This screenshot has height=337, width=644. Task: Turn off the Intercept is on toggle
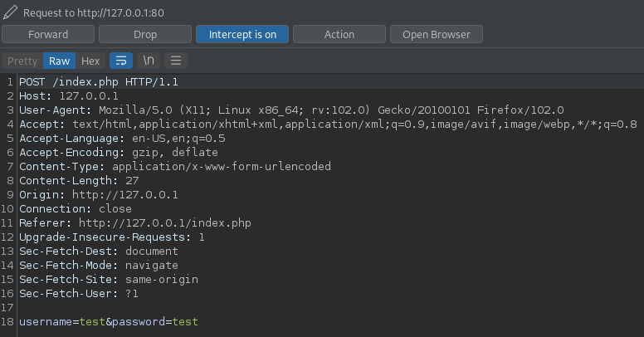click(242, 34)
